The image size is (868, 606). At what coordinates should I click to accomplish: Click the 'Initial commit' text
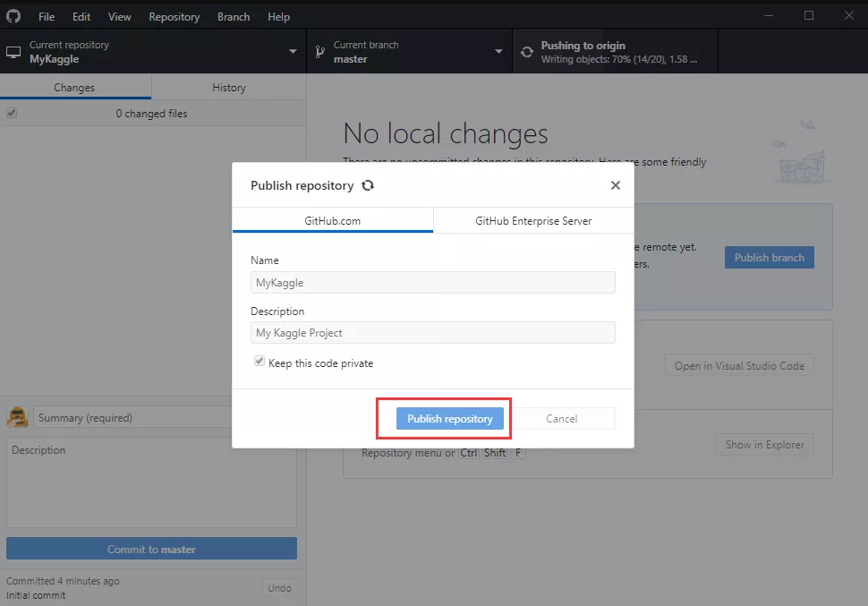click(36, 595)
